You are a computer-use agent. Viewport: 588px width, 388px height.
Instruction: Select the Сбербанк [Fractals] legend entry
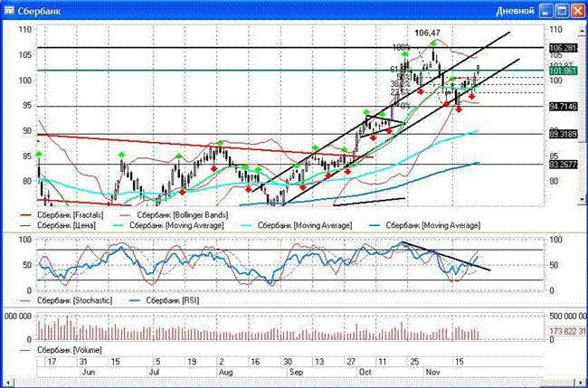[x=62, y=215]
